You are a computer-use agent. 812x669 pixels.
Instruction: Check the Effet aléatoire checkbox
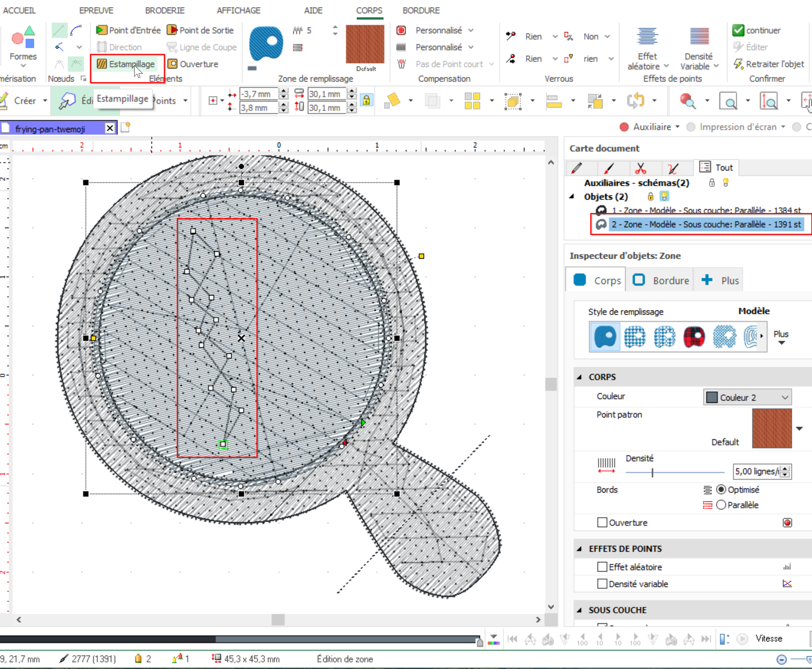point(602,567)
